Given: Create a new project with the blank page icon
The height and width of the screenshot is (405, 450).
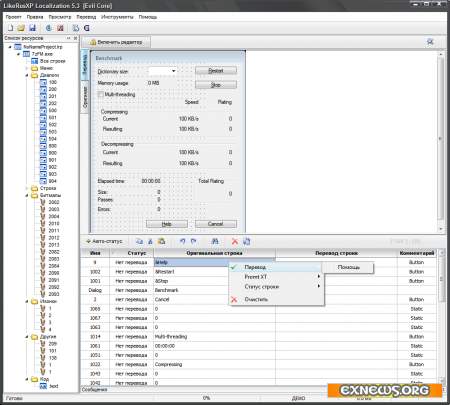Looking at the screenshot, I should pyautogui.click(x=10, y=28).
